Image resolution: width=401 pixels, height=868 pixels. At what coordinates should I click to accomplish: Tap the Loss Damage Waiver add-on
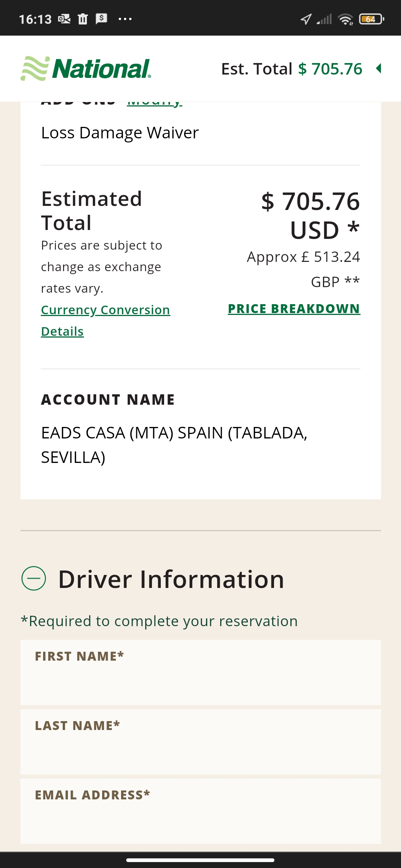click(x=120, y=133)
